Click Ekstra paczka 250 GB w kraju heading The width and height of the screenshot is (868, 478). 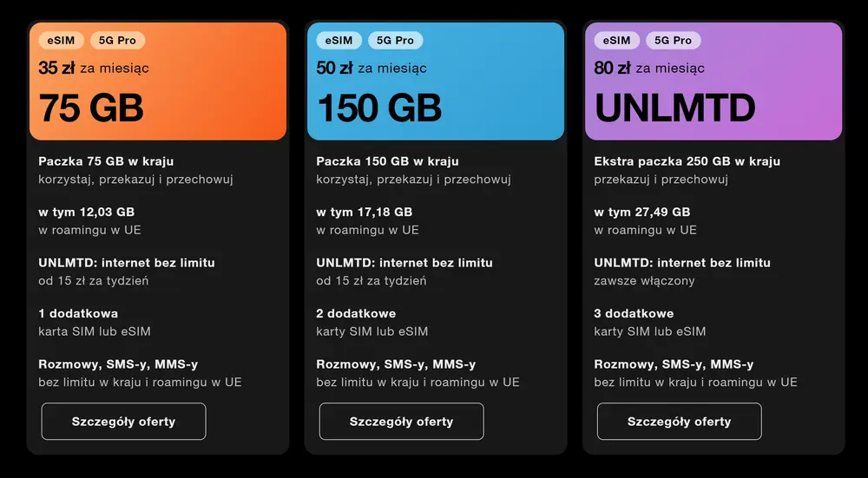[x=687, y=161]
